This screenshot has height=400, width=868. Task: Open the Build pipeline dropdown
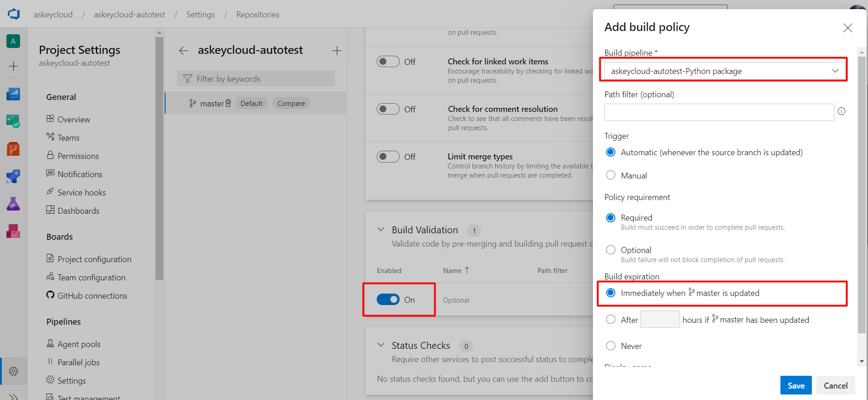pyautogui.click(x=725, y=71)
